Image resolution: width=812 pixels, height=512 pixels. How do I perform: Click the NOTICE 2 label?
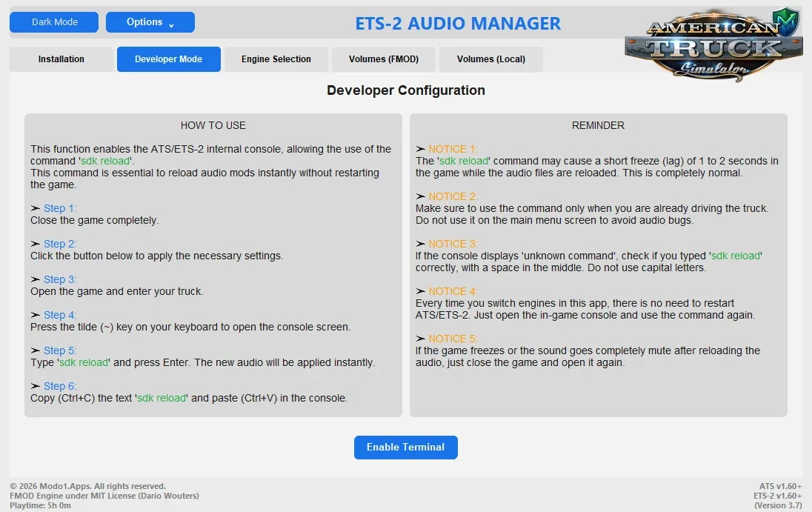pyautogui.click(x=453, y=196)
